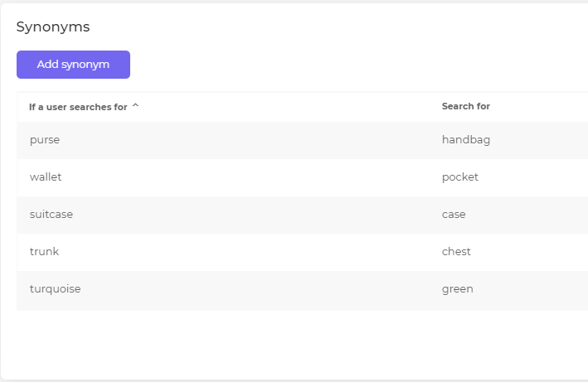The image size is (588, 382).
Task: Select the 'turquoise' search term
Action: [x=55, y=289]
